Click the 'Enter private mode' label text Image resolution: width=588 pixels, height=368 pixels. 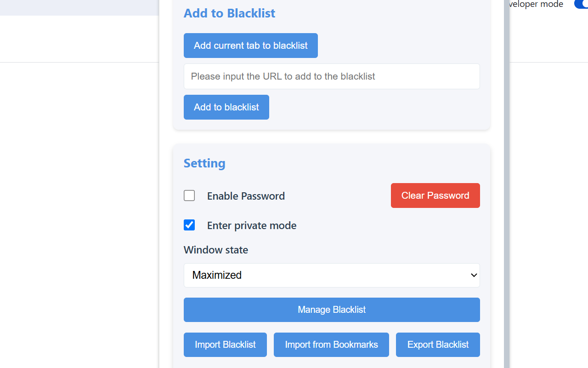pyautogui.click(x=252, y=225)
